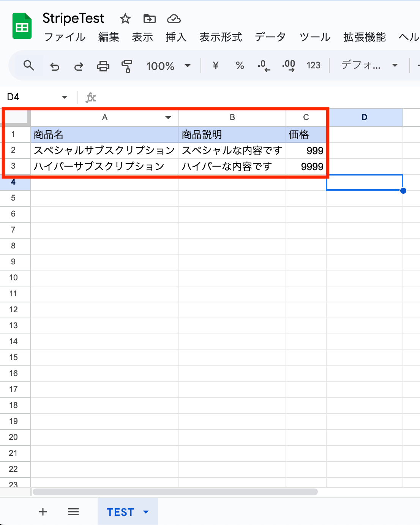Open the ツール menu

pos(315,37)
